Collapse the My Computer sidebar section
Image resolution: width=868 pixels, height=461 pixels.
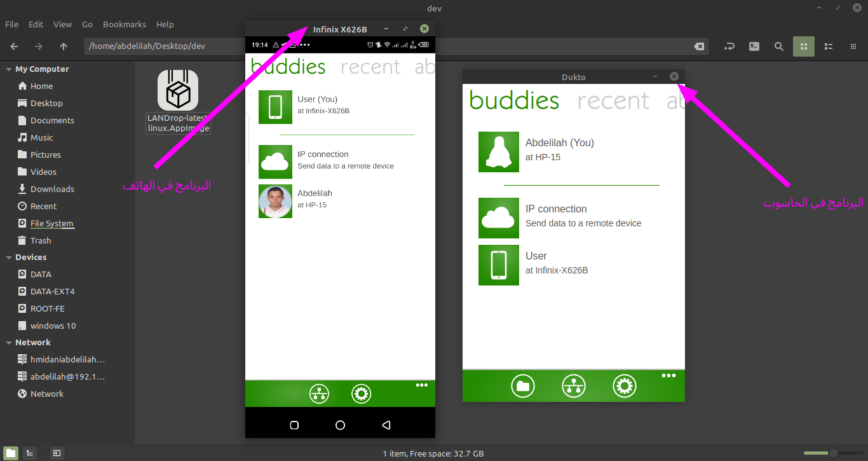[x=9, y=69]
